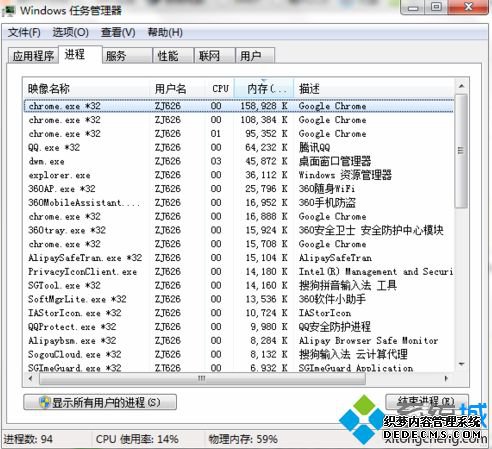Select chrome.exe row using 158,928 K

239,106
